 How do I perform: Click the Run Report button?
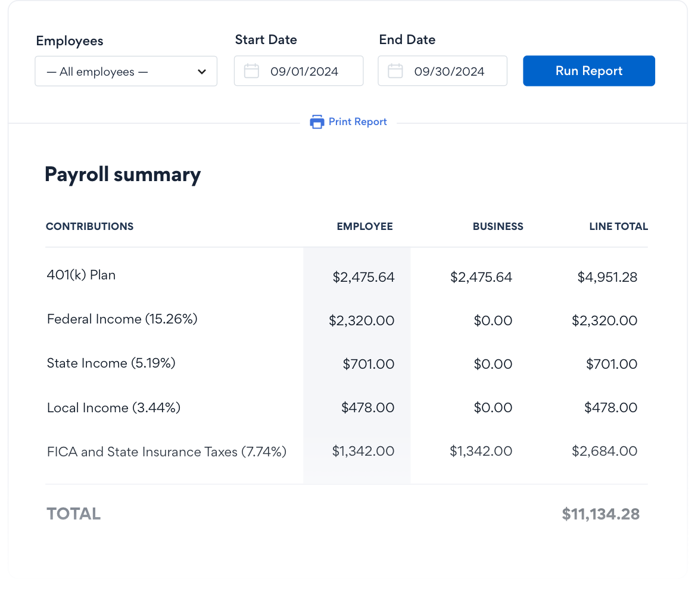588,70
